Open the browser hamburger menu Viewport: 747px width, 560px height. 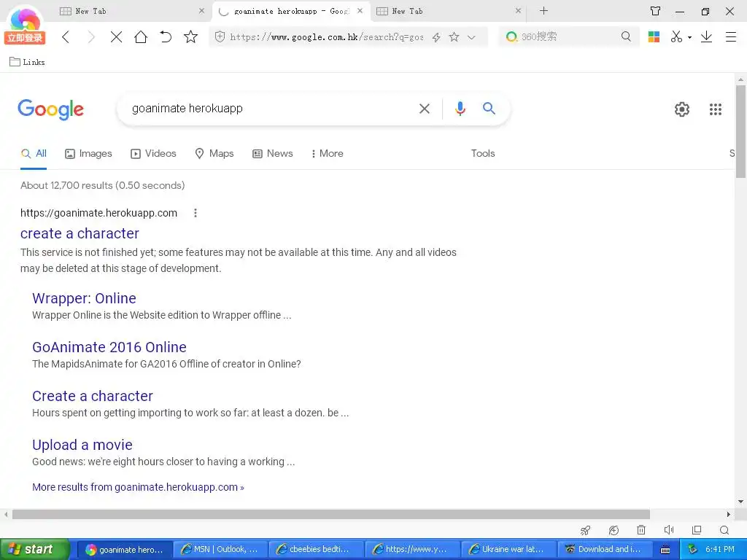click(731, 36)
